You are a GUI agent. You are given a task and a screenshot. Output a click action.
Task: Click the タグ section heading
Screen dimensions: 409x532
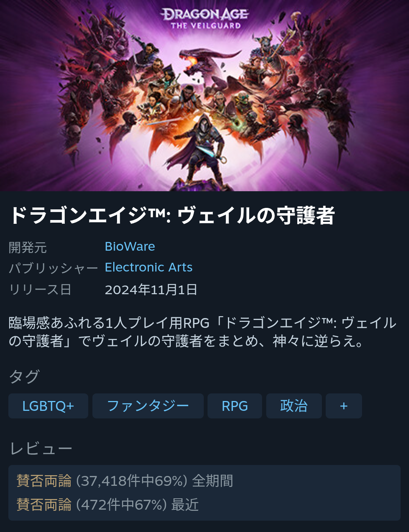pyautogui.click(x=24, y=376)
